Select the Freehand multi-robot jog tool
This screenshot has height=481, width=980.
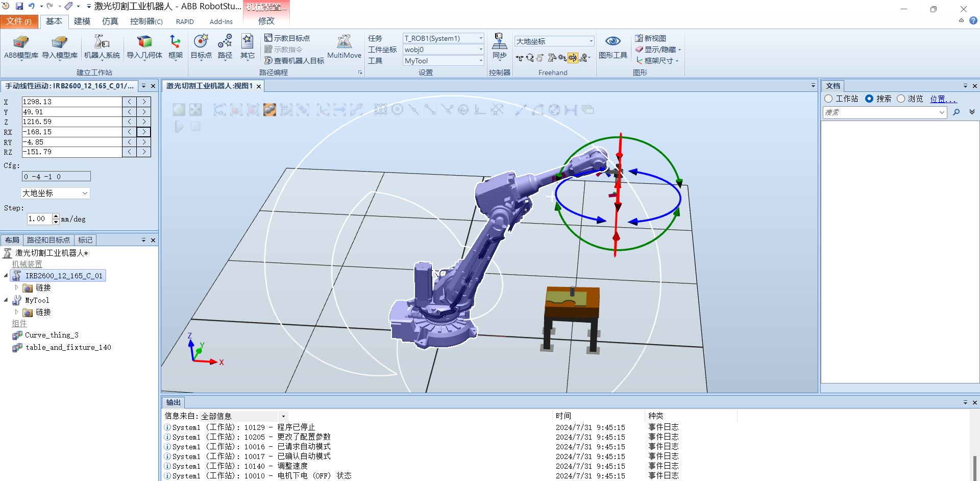click(x=584, y=58)
